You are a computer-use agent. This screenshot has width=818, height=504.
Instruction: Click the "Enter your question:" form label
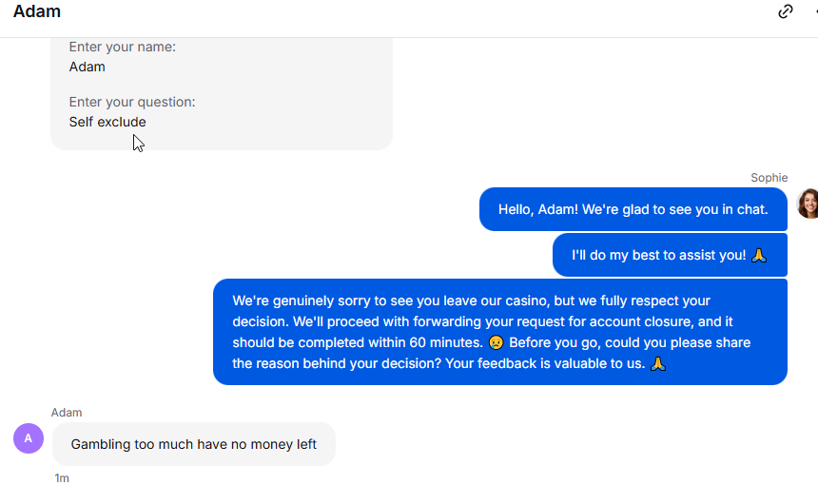tap(132, 102)
